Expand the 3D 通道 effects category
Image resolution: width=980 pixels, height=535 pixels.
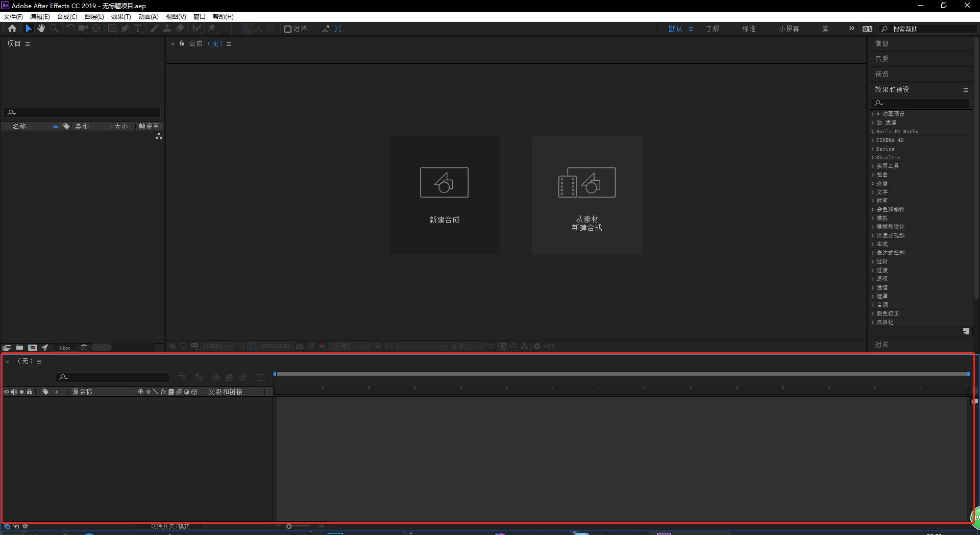pos(872,123)
